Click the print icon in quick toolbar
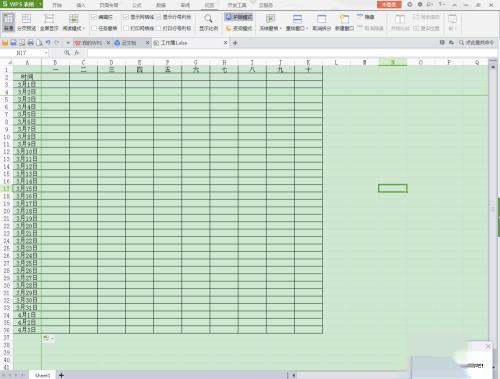The height and width of the screenshot is (379, 500). (31, 43)
